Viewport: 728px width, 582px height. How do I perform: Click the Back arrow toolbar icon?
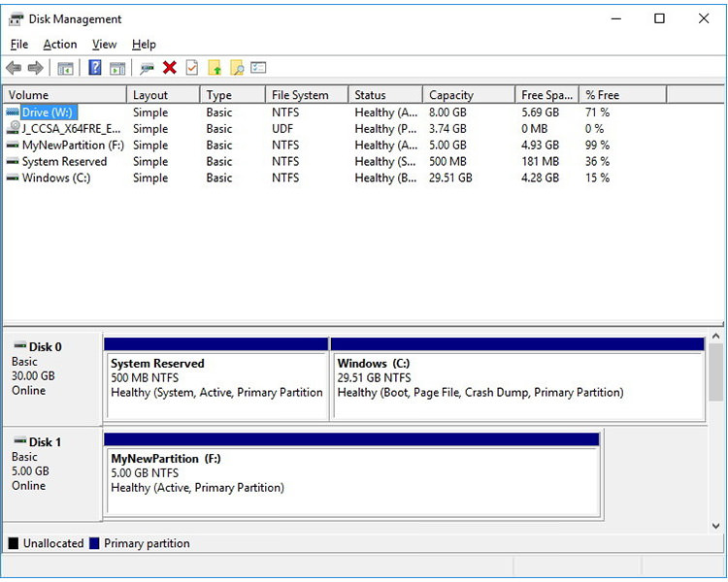click(14, 68)
